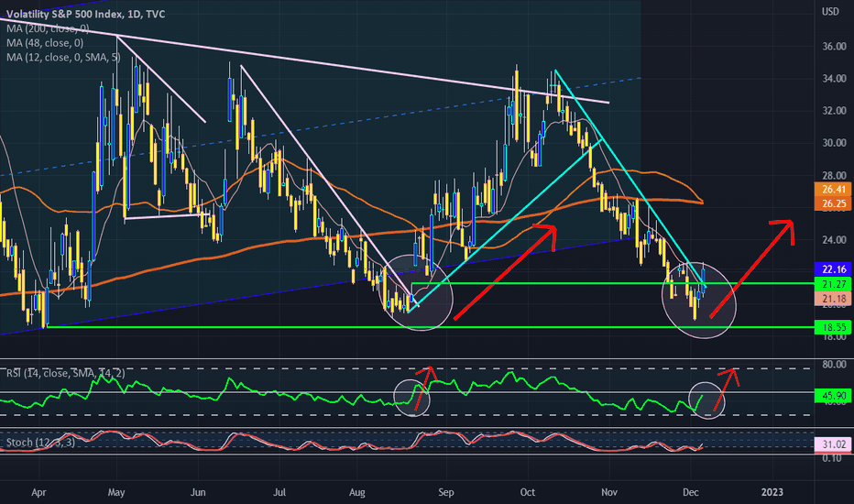
Task: Click the Sep date axis label
Action: (x=445, y=493)
